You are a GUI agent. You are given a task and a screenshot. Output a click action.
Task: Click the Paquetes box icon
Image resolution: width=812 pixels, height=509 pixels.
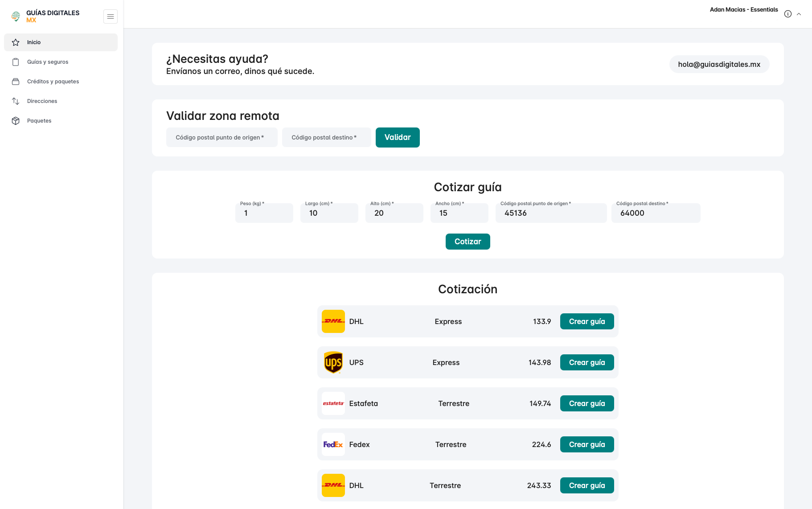16,121
